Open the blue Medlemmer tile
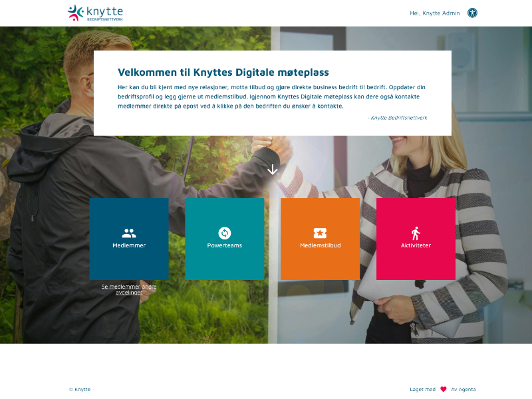The height and width of the screenshot is (399, 532). point(129,239)
